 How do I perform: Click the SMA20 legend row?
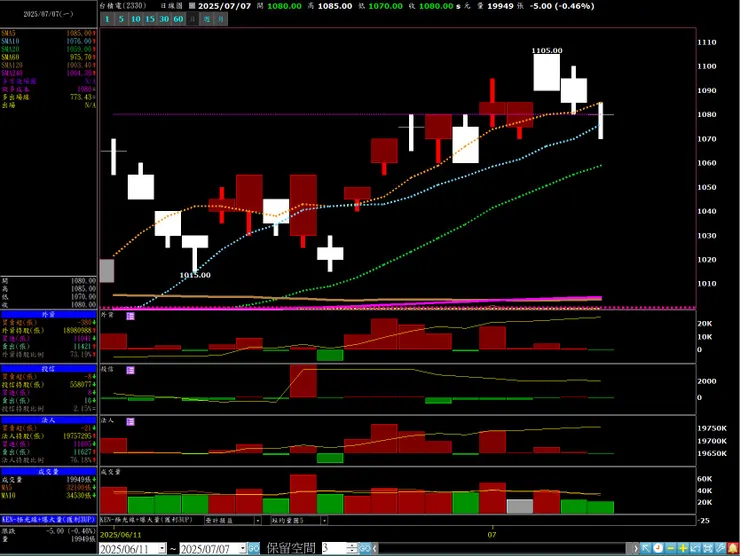[49, 49]
